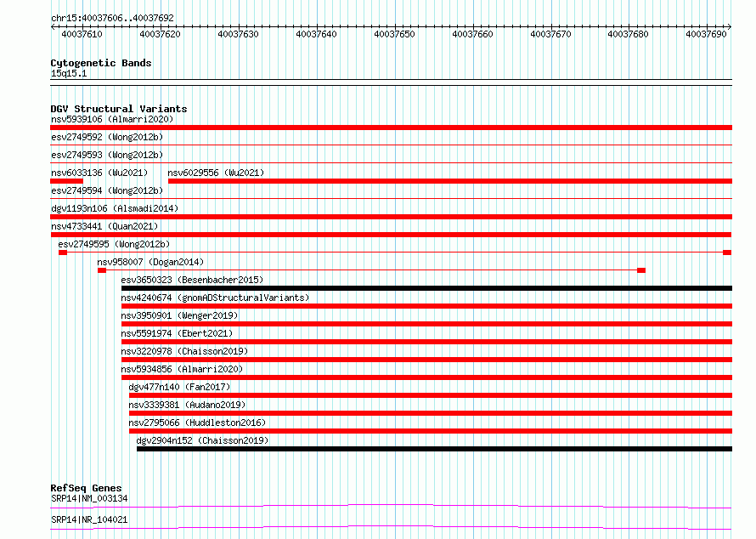
Task: Open dgv477n140 (Fan2017) variant
Action: click(x=179, y=387)
